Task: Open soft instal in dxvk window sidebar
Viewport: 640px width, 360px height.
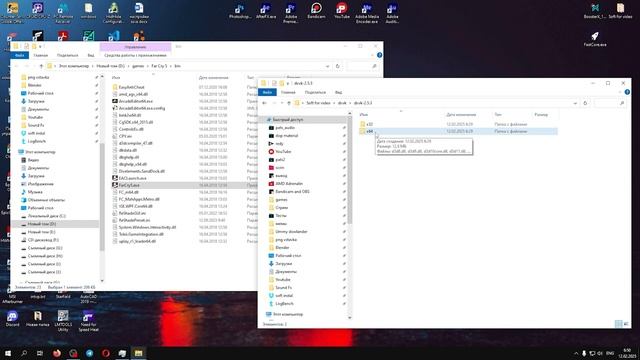Action: (x=280, y=296)
